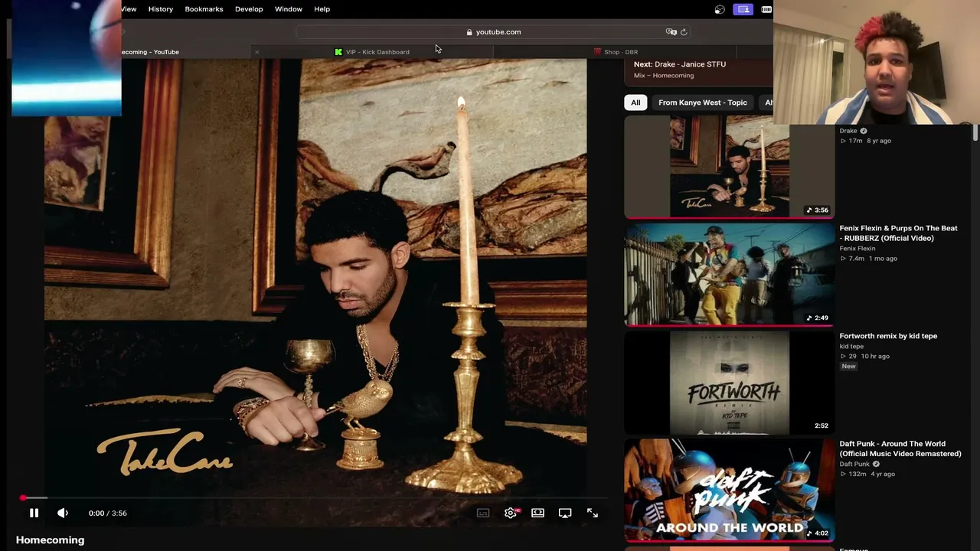Viewport: 980px width, 551px height.
Task: Open the History menu
Action: (x=161, y=9)
